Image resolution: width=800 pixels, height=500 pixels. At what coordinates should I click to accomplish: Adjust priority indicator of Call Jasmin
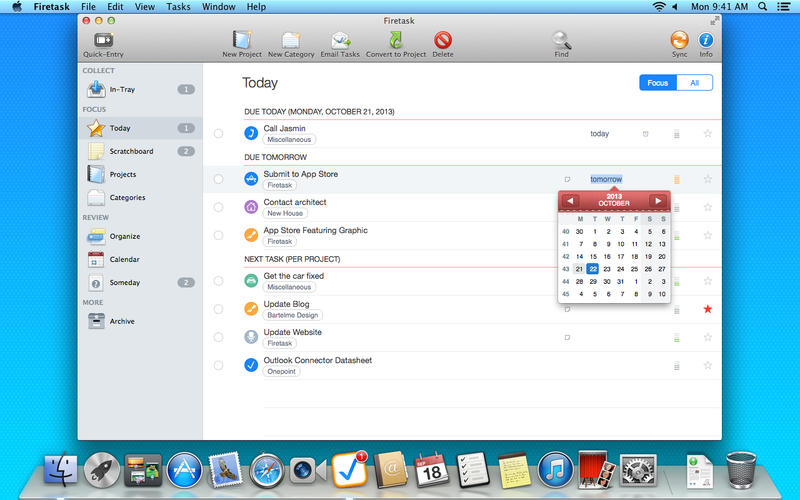677,134
